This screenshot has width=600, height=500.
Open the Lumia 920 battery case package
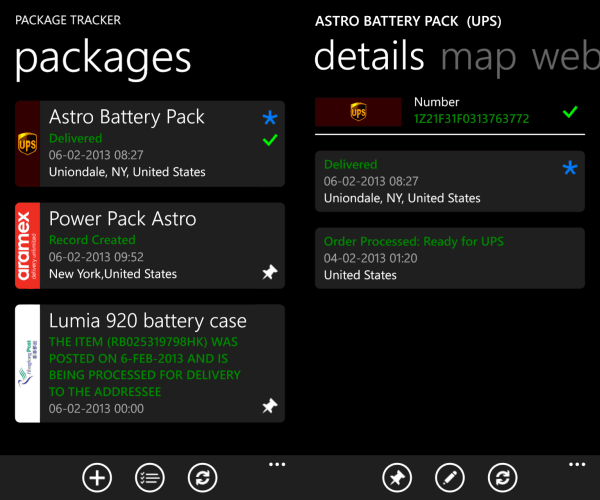150,363
